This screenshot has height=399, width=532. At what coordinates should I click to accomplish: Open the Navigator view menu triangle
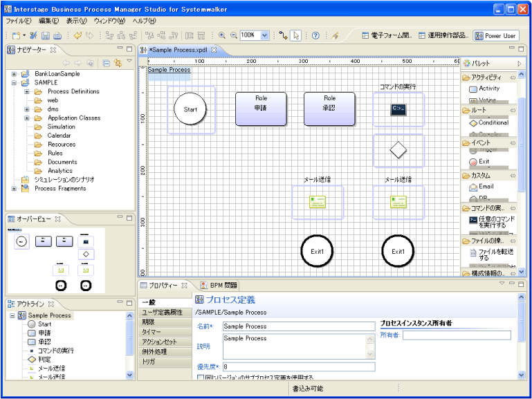tap(129, 61)
